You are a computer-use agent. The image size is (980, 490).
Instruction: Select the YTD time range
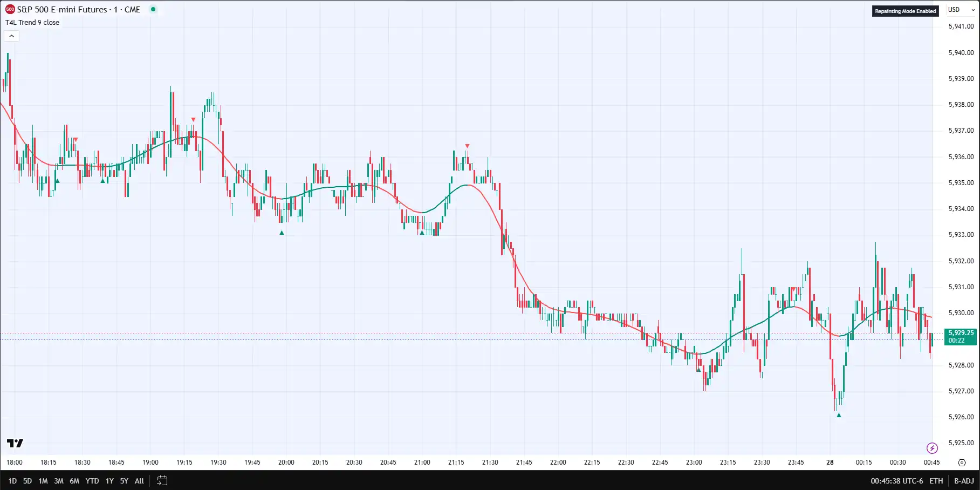(x=92, y=481)
